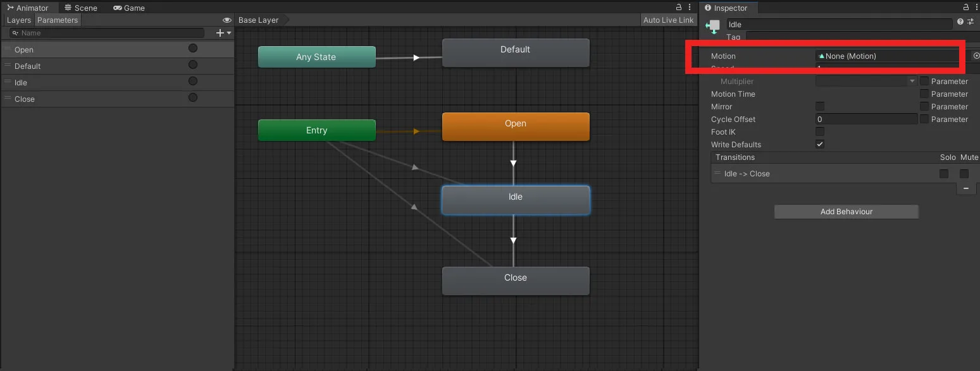Open the Inspector help icon
Viewport: 980px width, 371px height.
click(x=960, y=22)
